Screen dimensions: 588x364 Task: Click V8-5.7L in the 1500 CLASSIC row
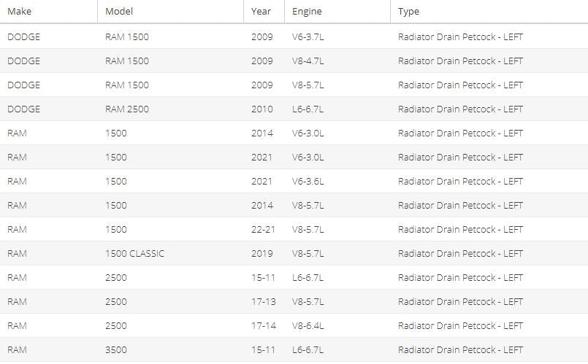[x=308, y=253]
